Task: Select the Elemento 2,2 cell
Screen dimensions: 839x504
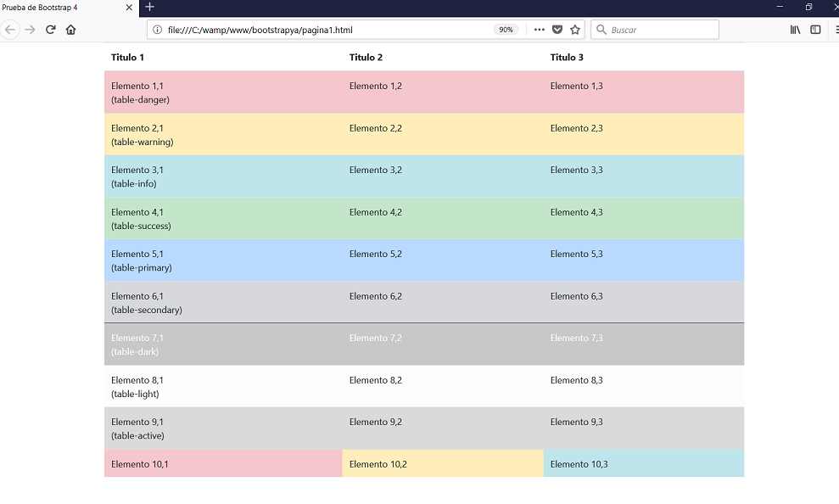Action: pos(443,134)
